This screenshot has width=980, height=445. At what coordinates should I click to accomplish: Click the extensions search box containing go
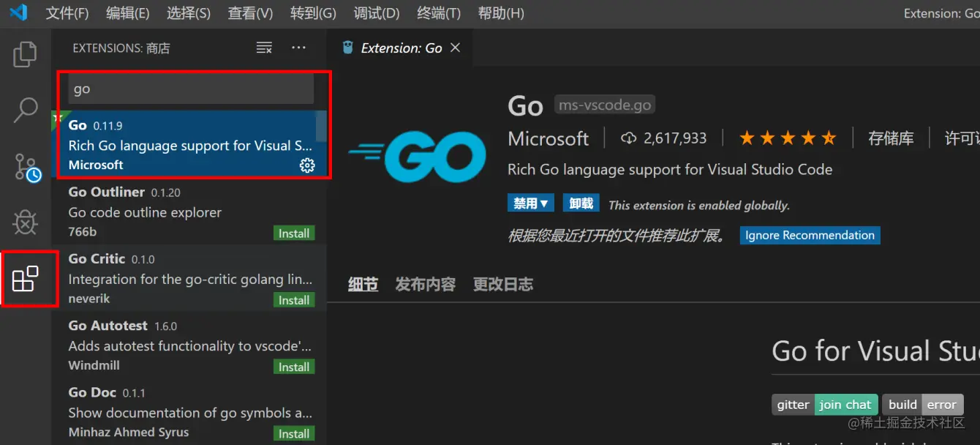191,89
